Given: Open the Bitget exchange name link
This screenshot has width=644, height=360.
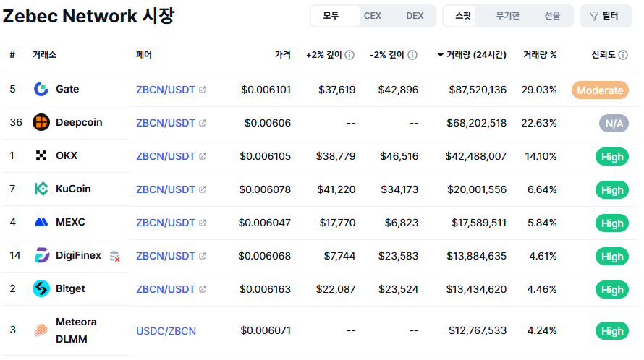Looking at the screenshot, I should coord(70,288).
